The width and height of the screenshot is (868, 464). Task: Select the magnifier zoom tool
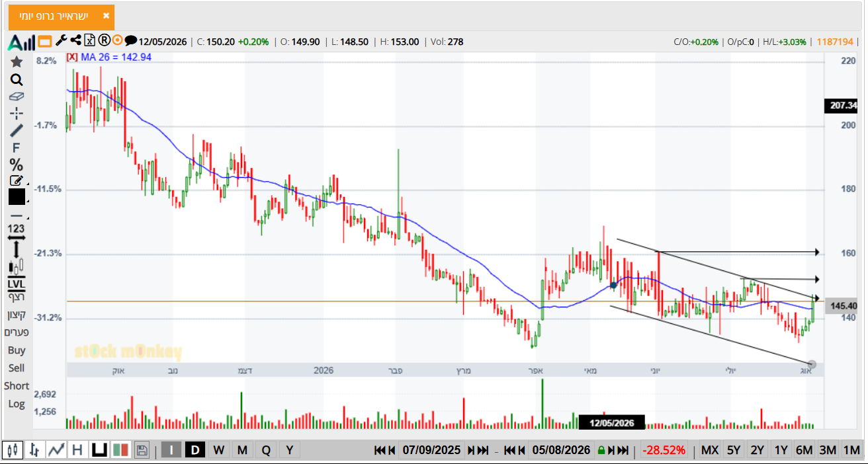(17, 80)
